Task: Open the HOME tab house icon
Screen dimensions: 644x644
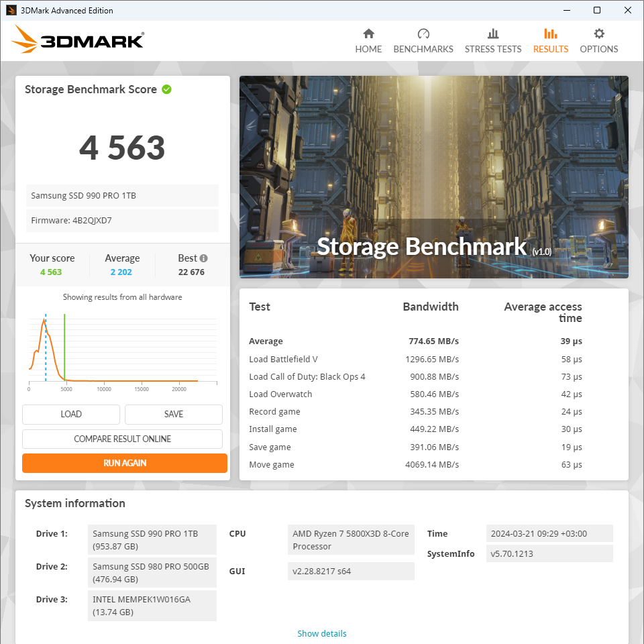Action: 368,34
